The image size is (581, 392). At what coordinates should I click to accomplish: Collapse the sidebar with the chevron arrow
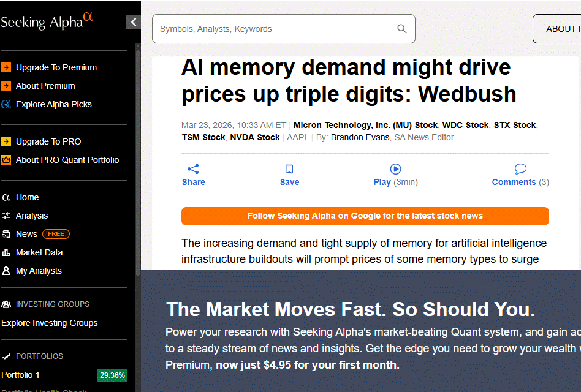(x=134, y=23)
